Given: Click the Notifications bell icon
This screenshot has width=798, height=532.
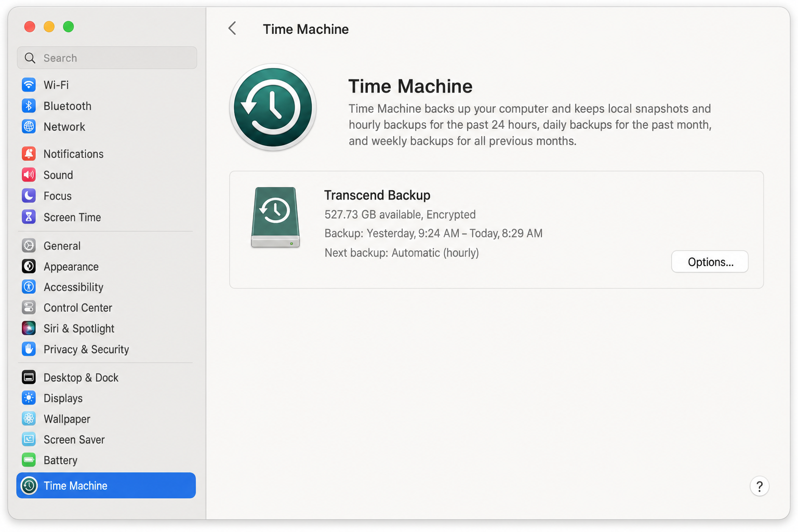Looking at the screenshot, I should (29, 154).
